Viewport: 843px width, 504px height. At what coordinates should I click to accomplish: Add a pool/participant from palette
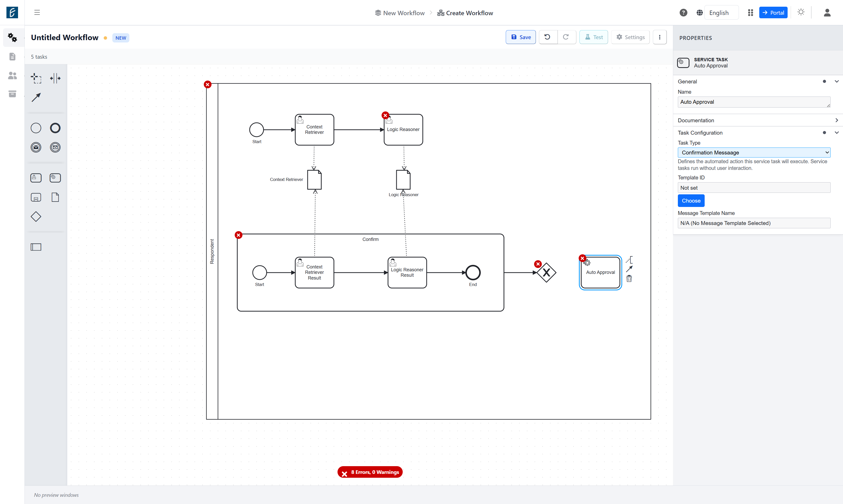pos(36,247)
